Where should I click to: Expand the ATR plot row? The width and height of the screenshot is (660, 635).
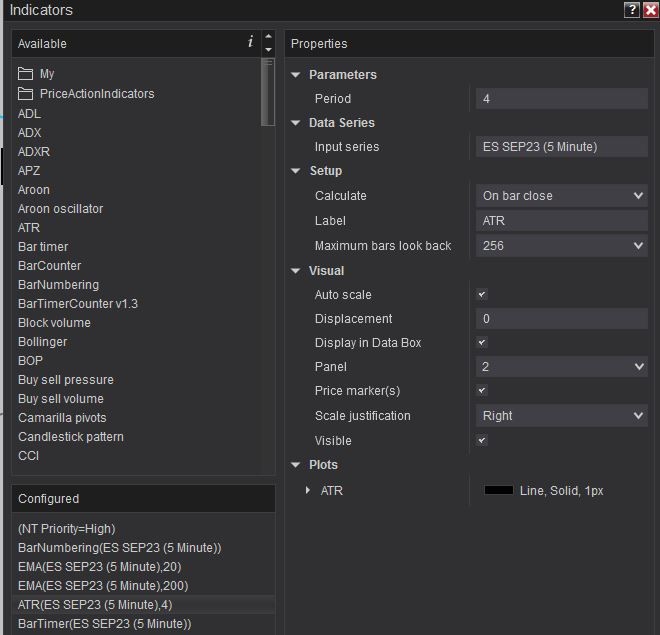308,490
